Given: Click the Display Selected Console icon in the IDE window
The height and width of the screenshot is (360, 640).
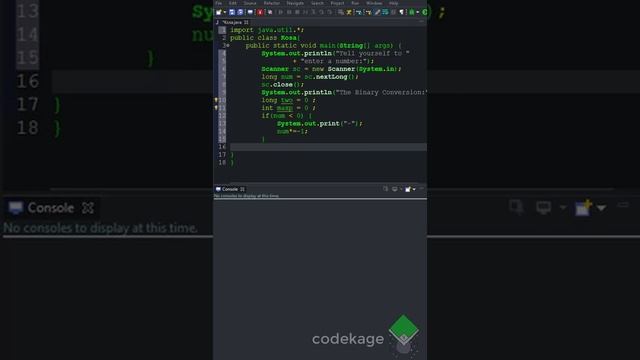Looking at the screenshot, I should [x=395, y=189].
